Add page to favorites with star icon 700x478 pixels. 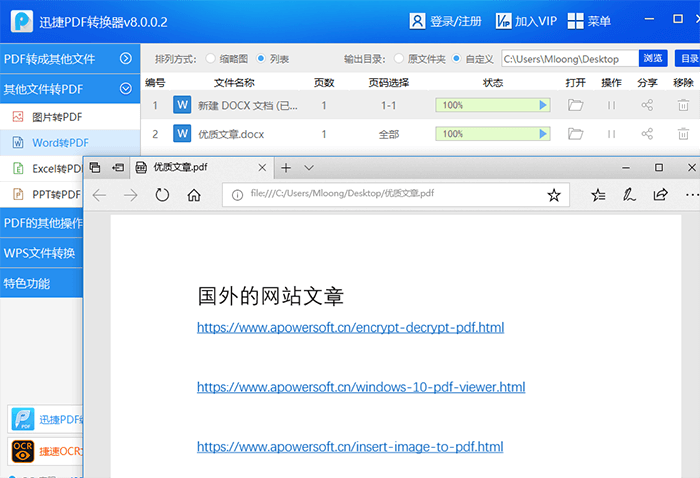tap(554, 195)
